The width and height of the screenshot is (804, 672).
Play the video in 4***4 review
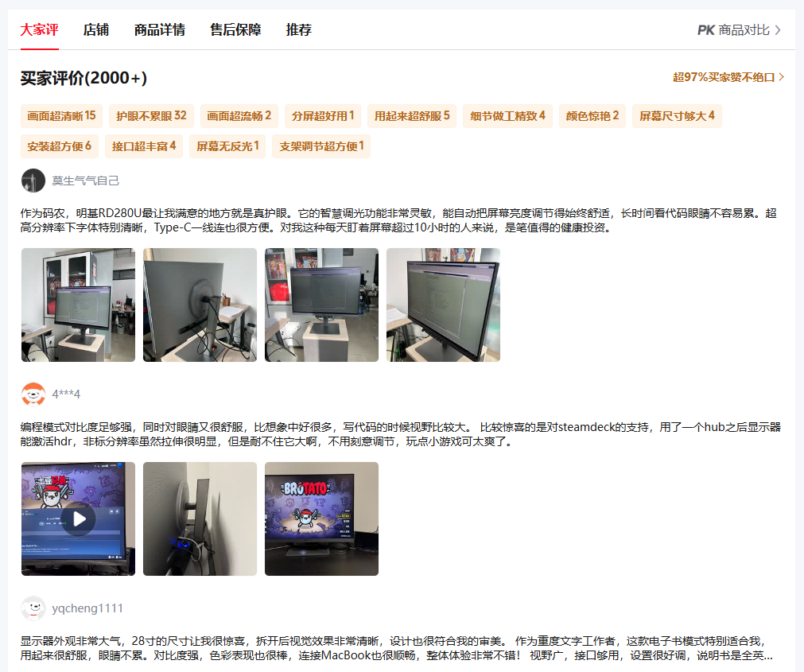tap(79, 519)
